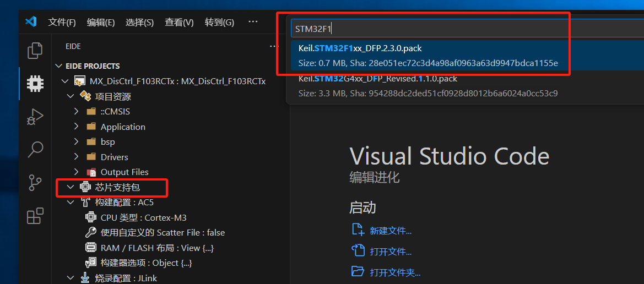Click the 新建文件... link
644x284 pixels.
click(391, 231)
